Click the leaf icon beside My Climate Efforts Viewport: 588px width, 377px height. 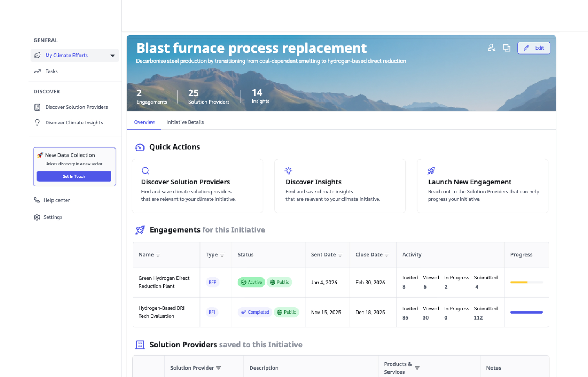37,55
